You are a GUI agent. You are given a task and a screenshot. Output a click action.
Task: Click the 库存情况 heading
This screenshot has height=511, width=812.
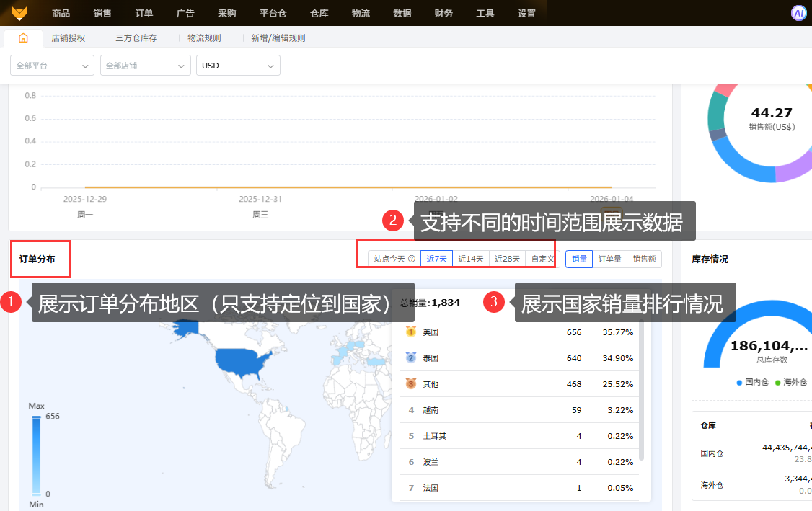pyautogui.click(x=710, y=259)
